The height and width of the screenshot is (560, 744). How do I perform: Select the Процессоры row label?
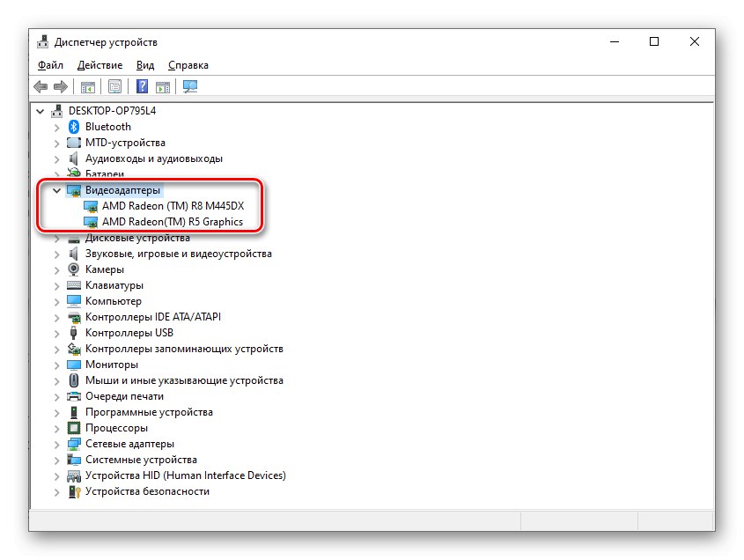point(116,428)
